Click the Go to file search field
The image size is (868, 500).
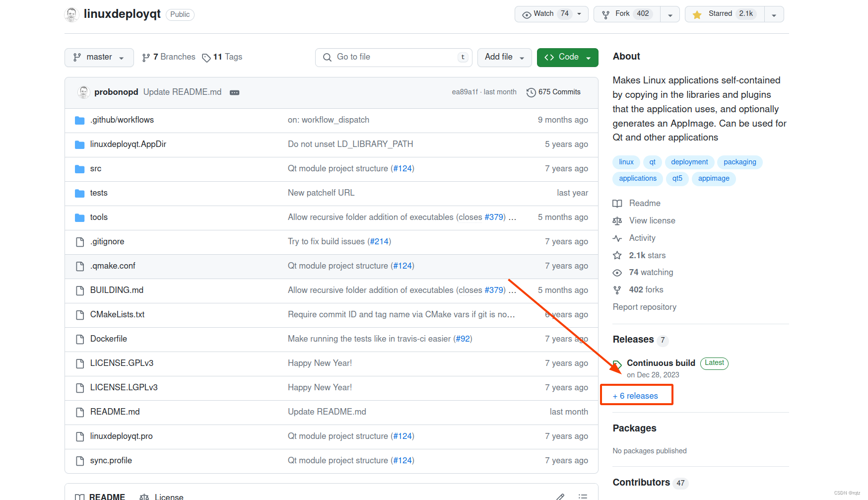(394, 58)
